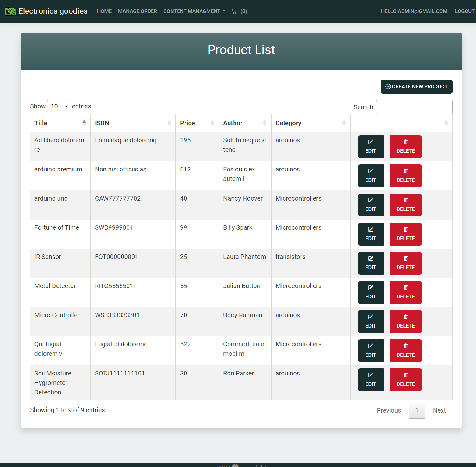
Task: Sort table by Category column
Action: 311,123
